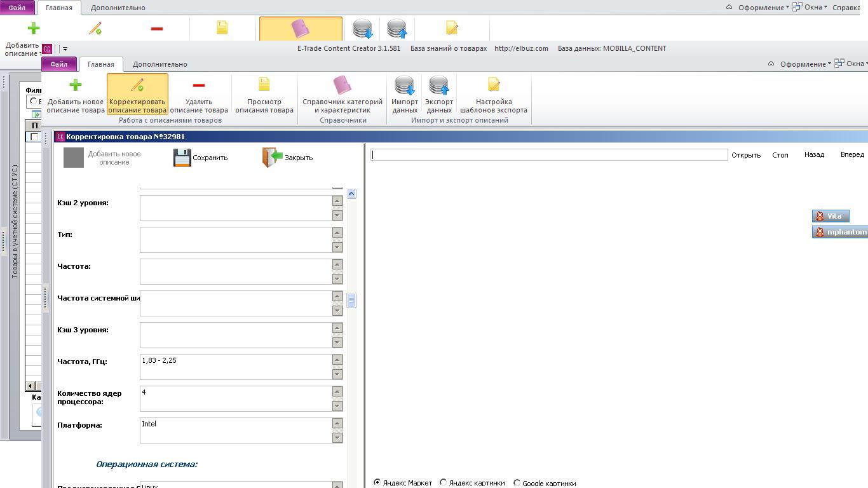
Task: Click the mphantom user badge
Action: 840,232
